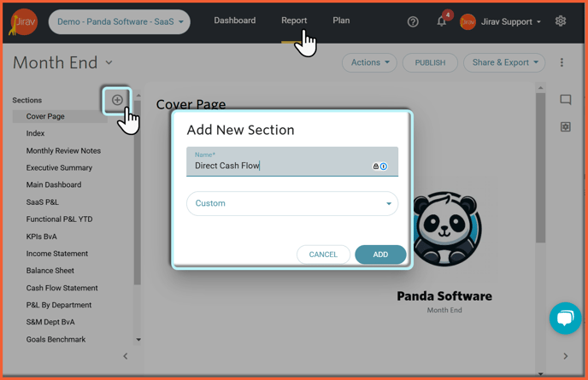
Task: Go to next page right arrow
Action: 565,356
